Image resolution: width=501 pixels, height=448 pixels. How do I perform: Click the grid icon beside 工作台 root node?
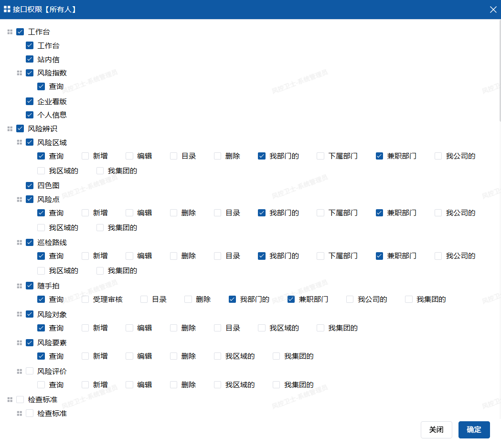click(10, 32)
